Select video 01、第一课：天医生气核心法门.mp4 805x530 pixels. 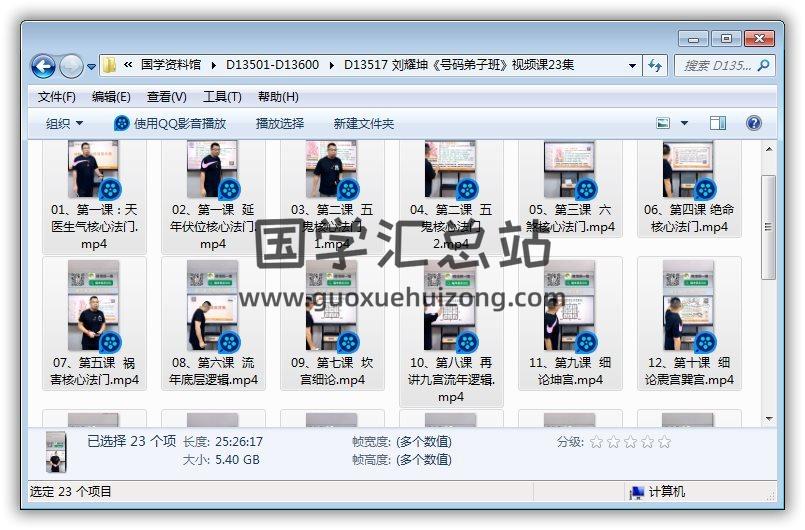94,197
